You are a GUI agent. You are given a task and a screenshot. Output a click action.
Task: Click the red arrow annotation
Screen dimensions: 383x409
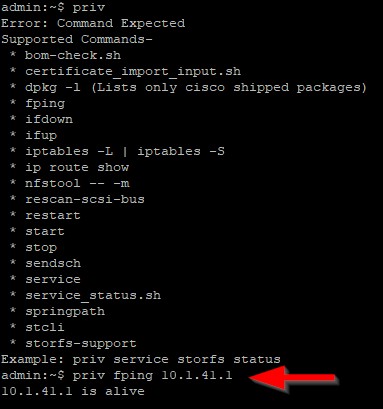[293, 378]
